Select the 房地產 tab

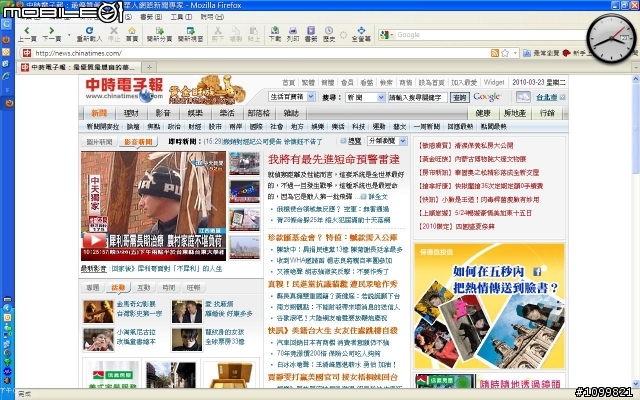[x=515, y=113]
